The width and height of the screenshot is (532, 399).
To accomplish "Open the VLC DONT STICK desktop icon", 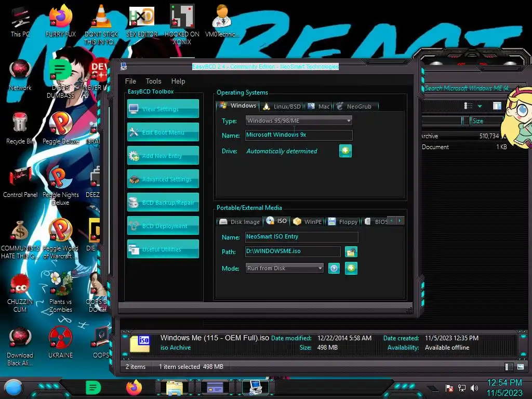I will (101, 25).
